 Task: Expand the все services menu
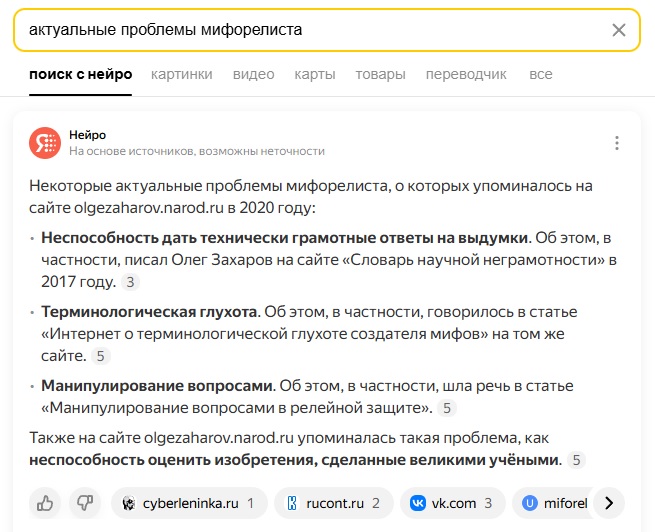541,74
